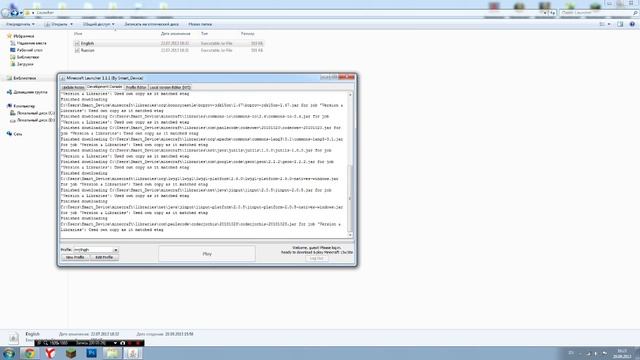Screen dimensions: 640x360
Task: Click the large Play button
Action: tap(207, 254)
